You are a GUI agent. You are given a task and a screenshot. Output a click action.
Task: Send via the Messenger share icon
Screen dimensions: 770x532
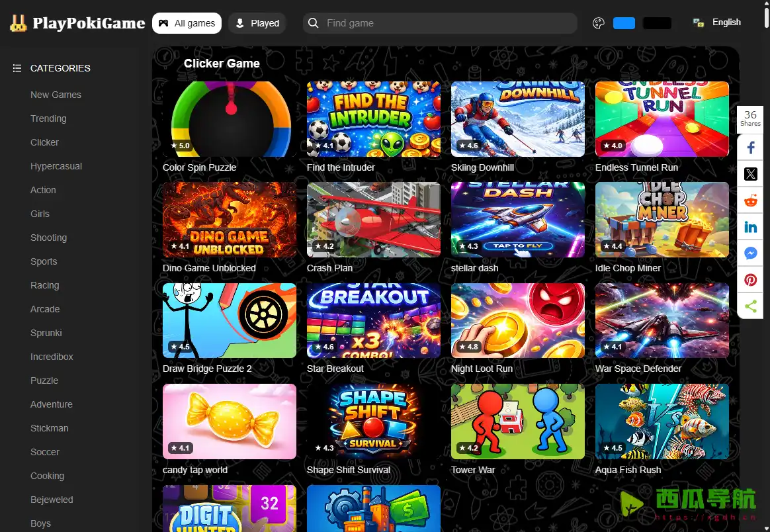click(750, 253)
